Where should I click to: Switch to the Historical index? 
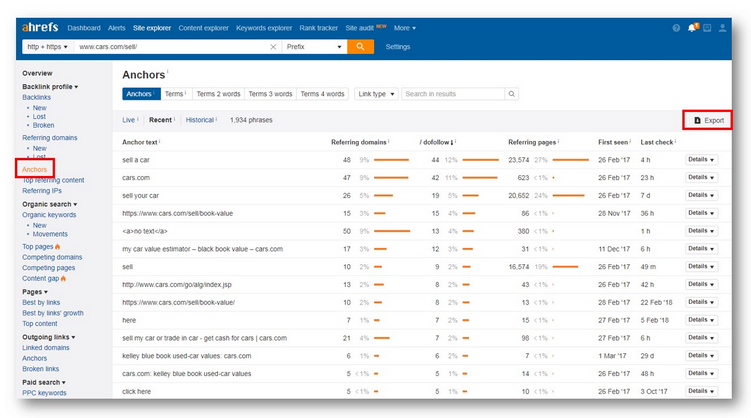coord(200,120)
